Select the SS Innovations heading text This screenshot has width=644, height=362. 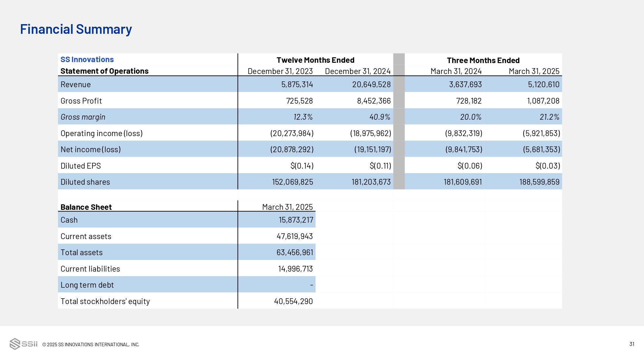[x=87, y=60]
